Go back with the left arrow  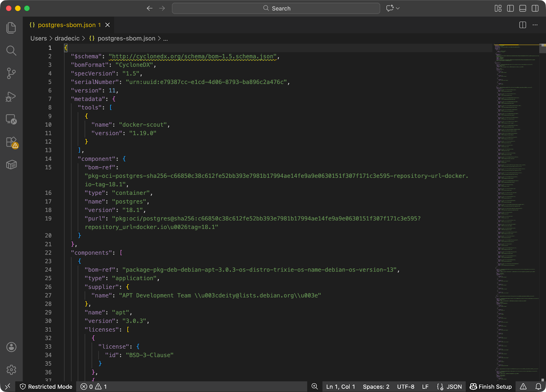click(x=149, y=8)
